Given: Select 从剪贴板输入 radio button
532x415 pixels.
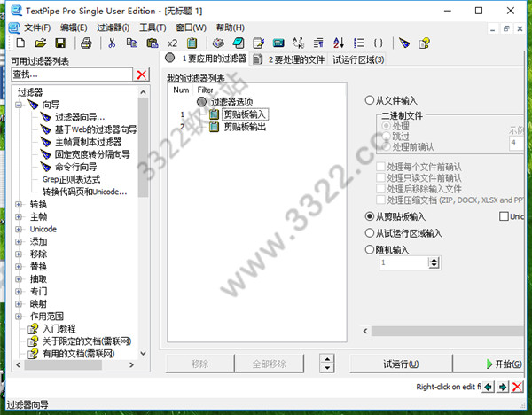Looking at the screenshot, I should point(369,216).
